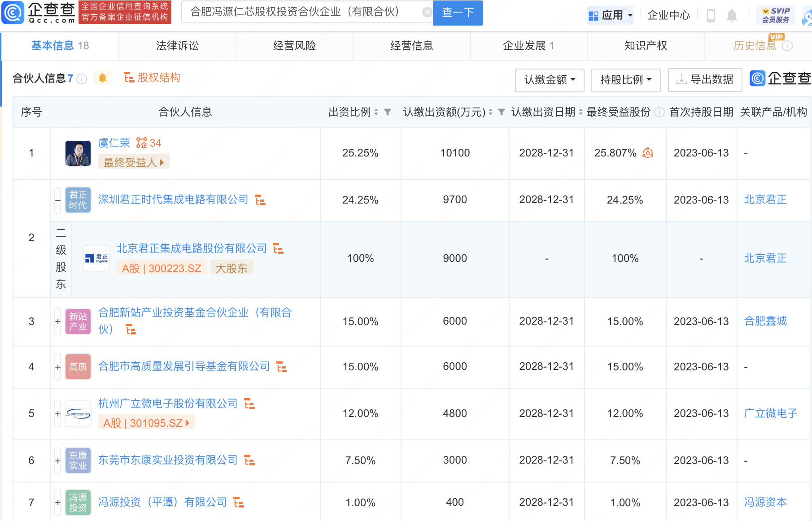Expand 合肥新站产业投资基金 row
The width and height of the screenshot is (812, 521).
pos(58,321)
